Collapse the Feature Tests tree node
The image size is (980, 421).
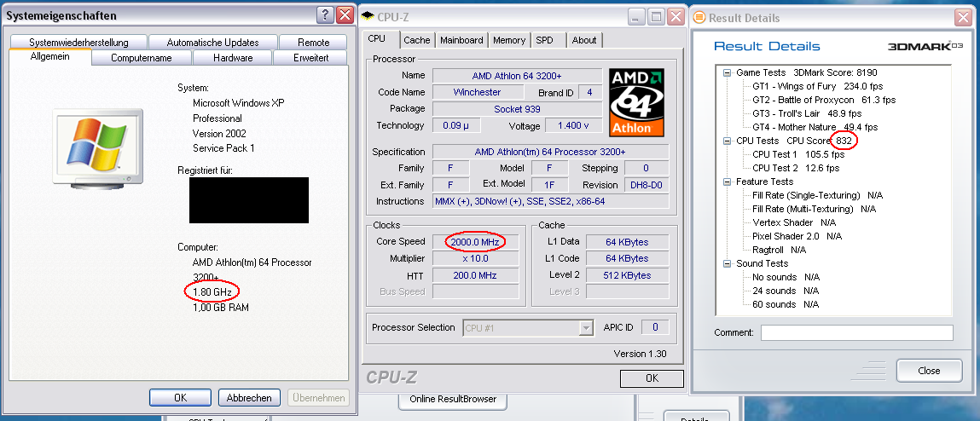coord(727,182)
